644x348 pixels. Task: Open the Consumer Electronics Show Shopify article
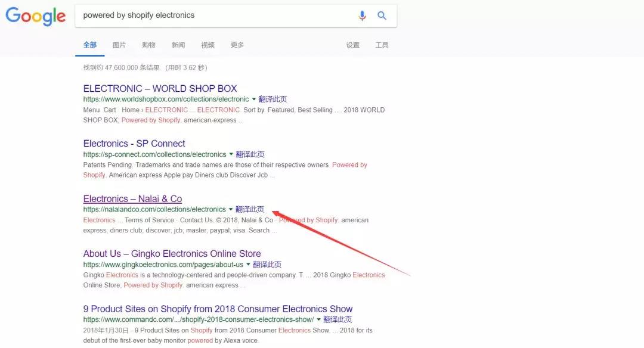tap(218, 309)
